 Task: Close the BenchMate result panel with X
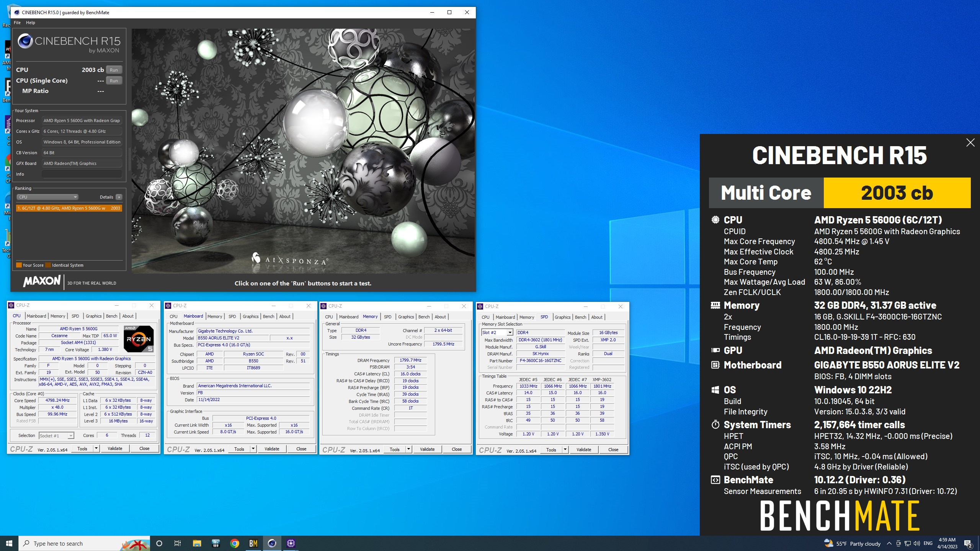(x=970, y=143)
